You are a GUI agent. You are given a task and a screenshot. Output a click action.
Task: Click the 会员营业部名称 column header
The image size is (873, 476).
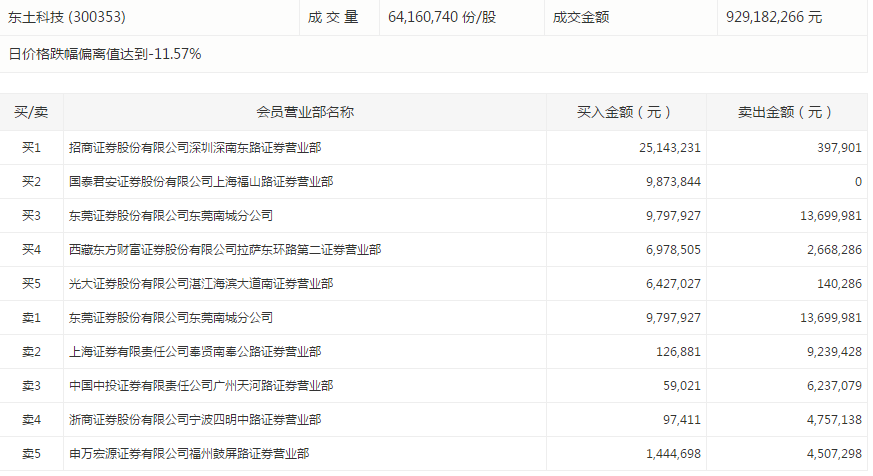tap(305, 112)
